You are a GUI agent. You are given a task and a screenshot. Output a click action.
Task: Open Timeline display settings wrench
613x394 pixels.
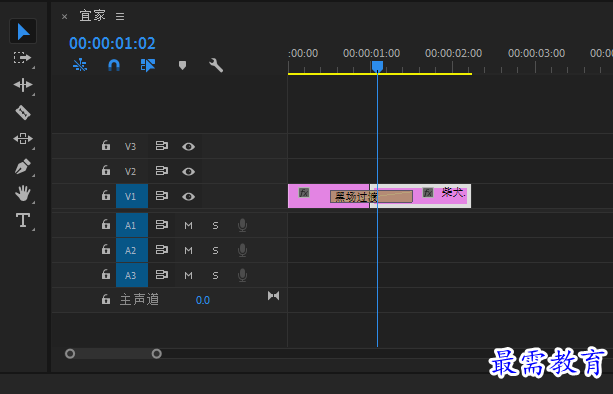point(216,65)
